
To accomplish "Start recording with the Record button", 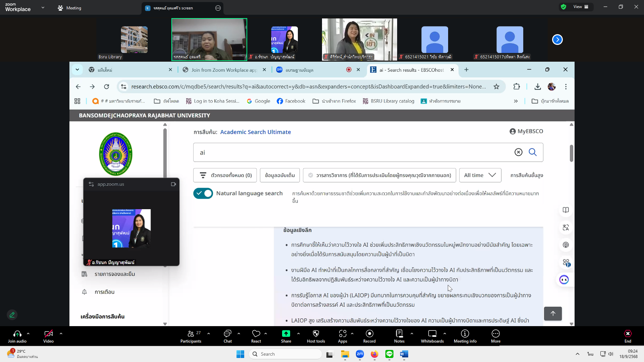I will pyautogui.click(x=369, y=336).
